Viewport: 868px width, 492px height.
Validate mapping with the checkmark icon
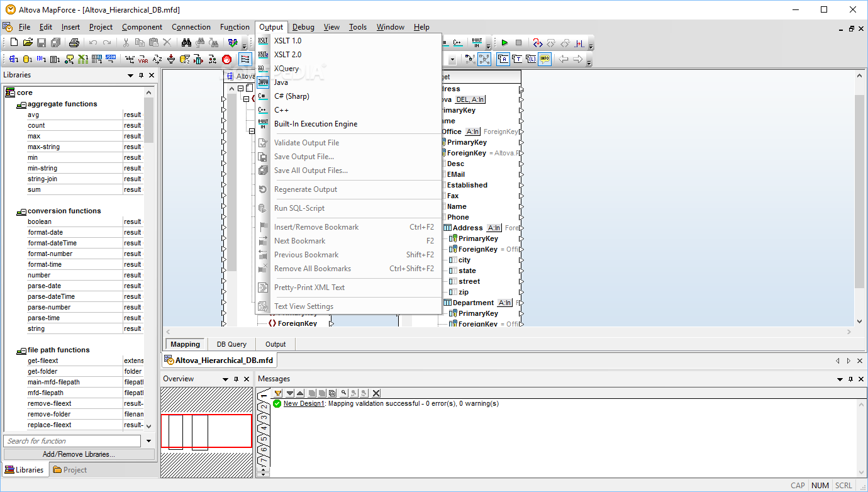point(232,43)
